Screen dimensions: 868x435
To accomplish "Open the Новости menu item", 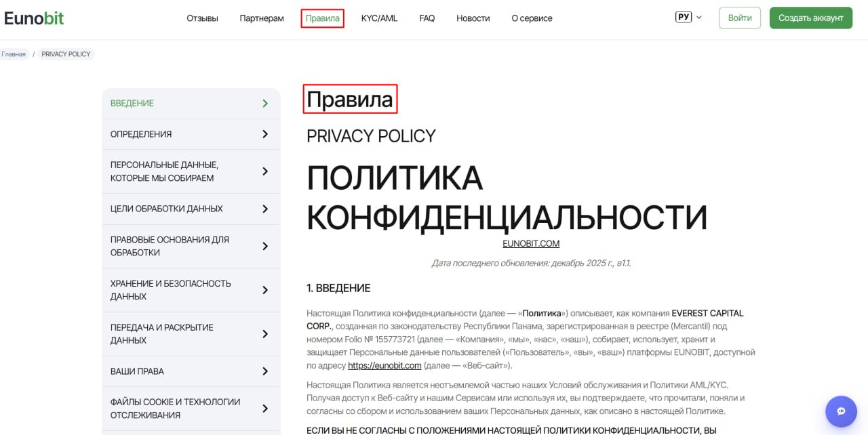I will tap(473, 18).
